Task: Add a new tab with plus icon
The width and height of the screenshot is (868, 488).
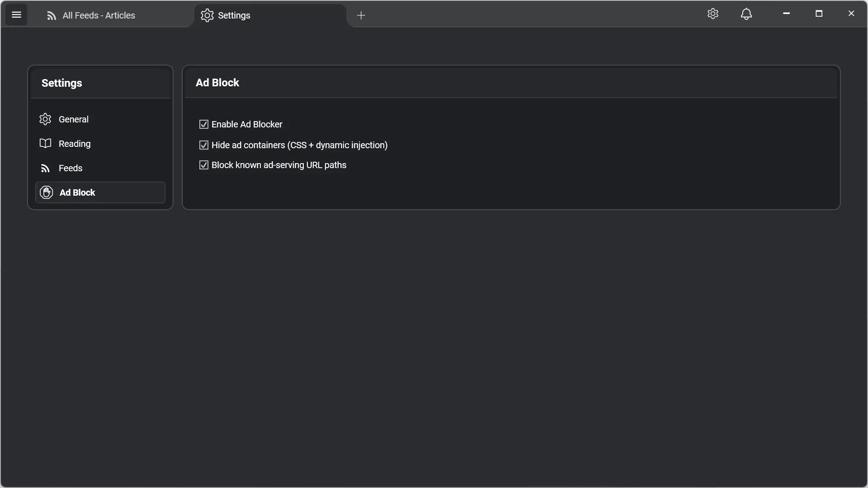Action: (x=361, y=16)
